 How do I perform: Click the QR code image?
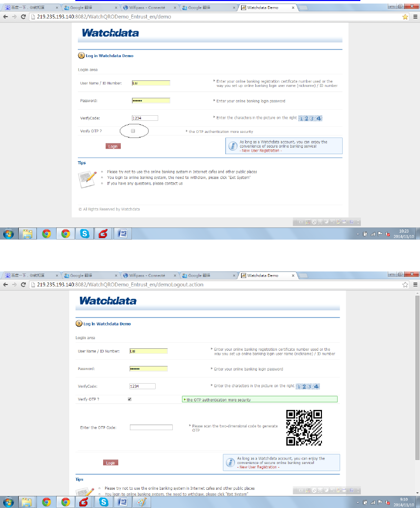(x=304, y=427)
